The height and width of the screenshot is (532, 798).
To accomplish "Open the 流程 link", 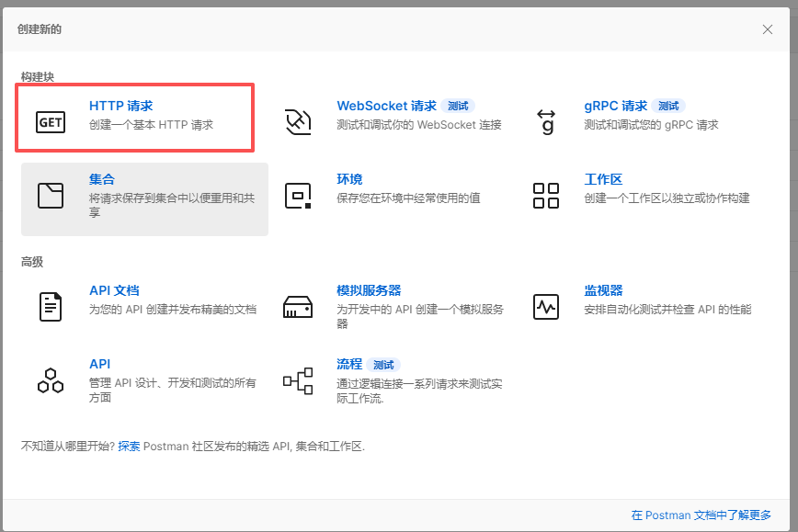I will tap(349, 364).
